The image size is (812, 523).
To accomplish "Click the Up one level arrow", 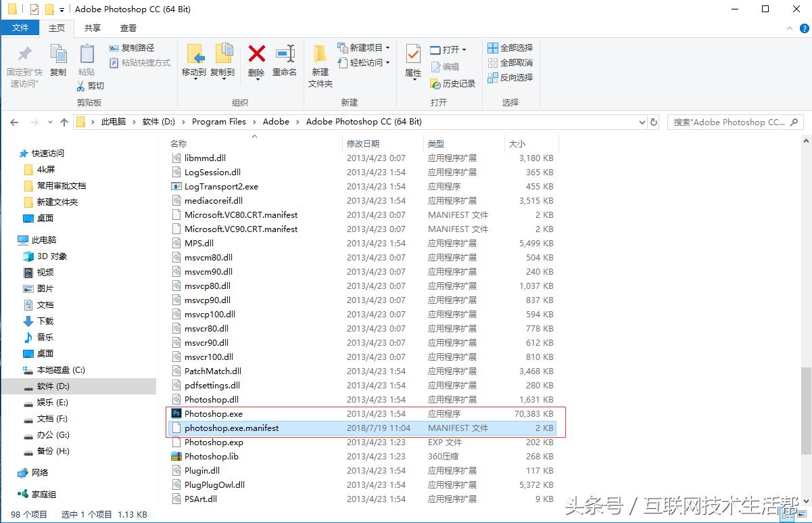I will [x=64, y=122].
